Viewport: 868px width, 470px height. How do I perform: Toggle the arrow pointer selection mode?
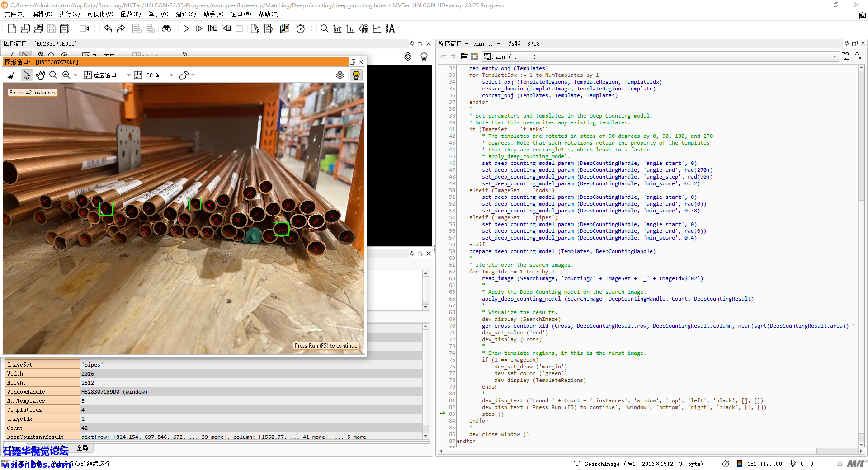(x=27, y=75)
